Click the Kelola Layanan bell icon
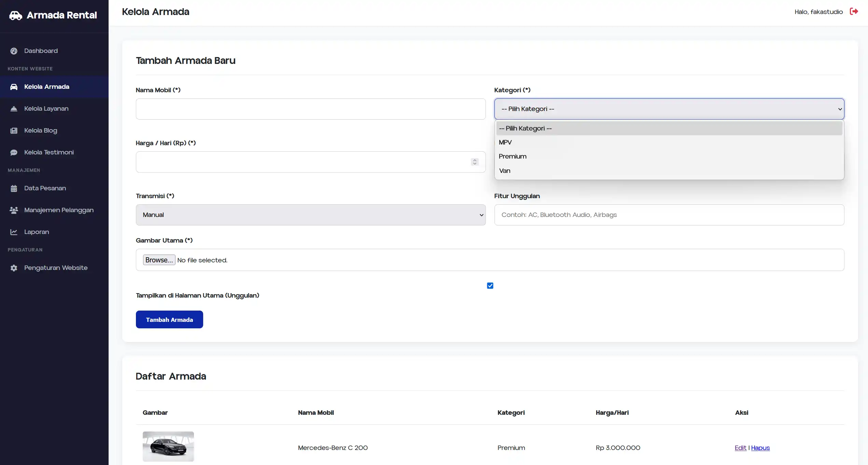The height and width of the screenshot is (465, 868). click(x=14, y=109)
